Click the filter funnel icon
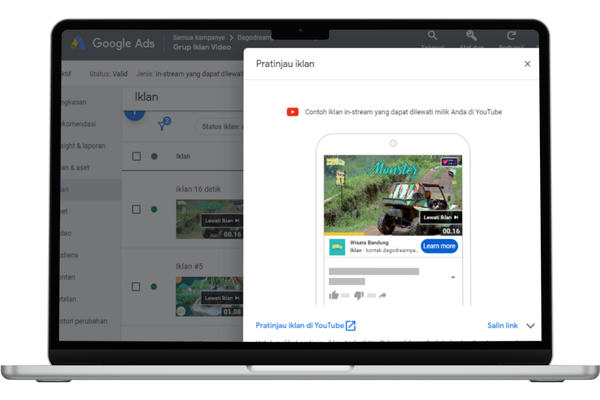Viewport: 600px width, 400px height. [x=163, y=125]
